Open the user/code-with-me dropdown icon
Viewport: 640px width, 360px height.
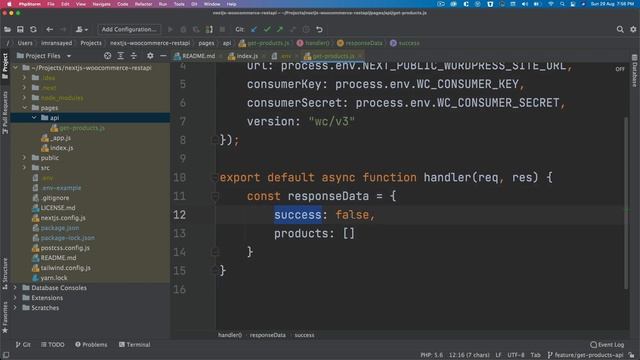pos(81,29)
